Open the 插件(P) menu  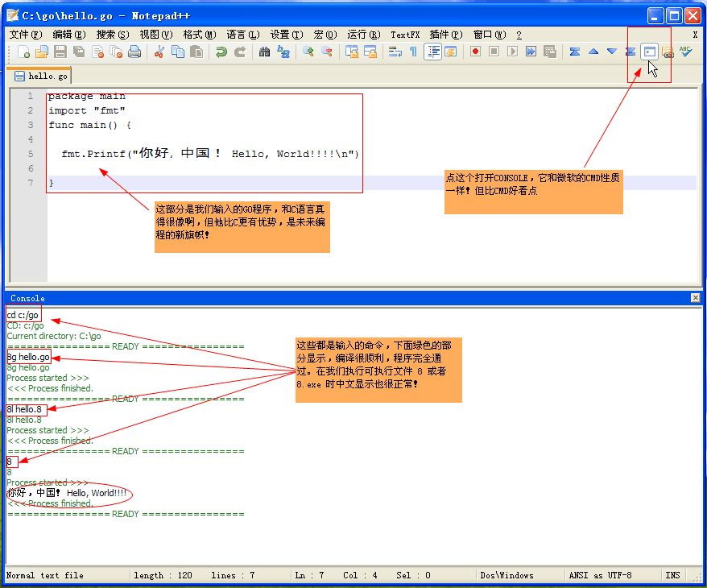446,35
